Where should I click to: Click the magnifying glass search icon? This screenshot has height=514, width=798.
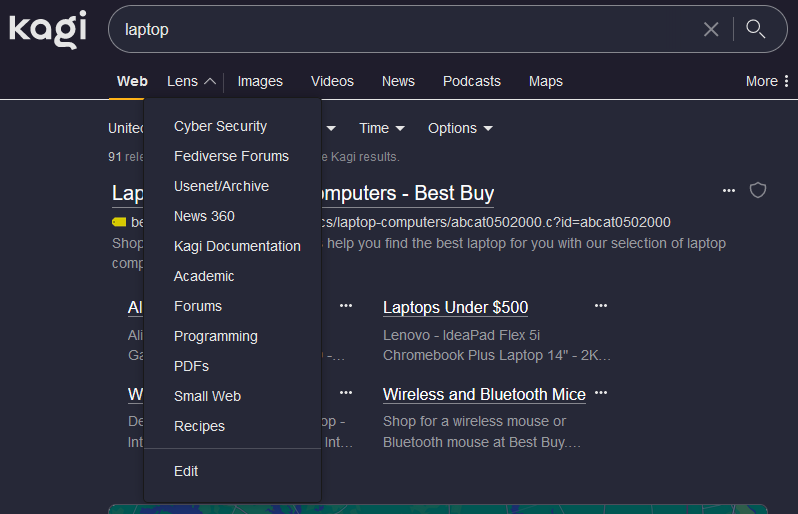tap(756, 29)
